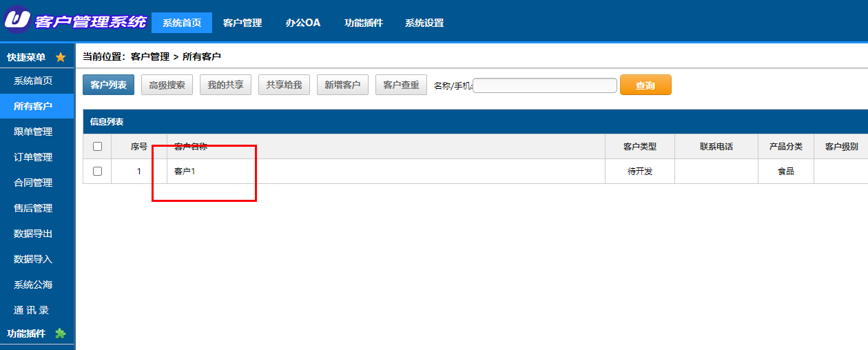
Task: Select 所有客户 in the sidebar
Action: coord(37,106)
